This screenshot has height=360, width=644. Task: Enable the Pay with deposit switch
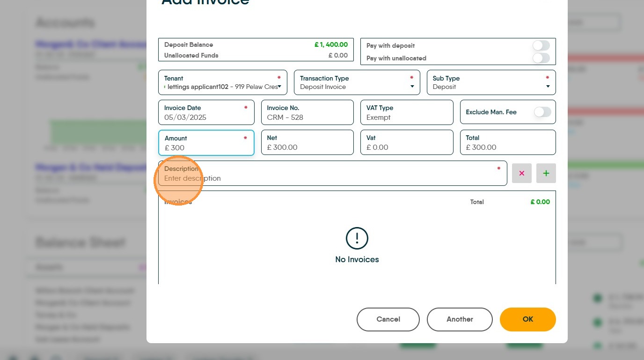(x=541, y=45)
